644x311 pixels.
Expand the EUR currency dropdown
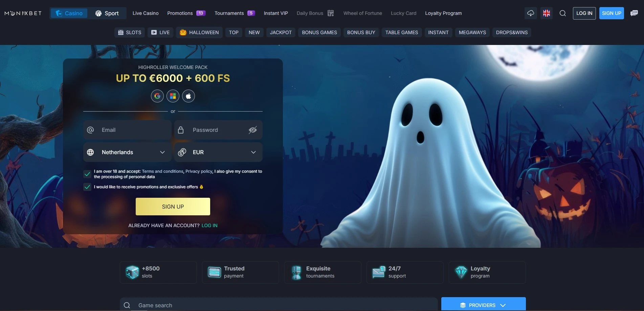[x=218, y=152]
